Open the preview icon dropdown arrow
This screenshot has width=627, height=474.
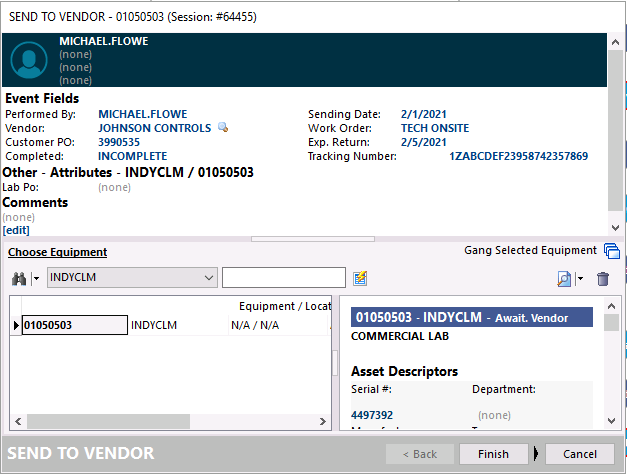[x=580, y=279]
